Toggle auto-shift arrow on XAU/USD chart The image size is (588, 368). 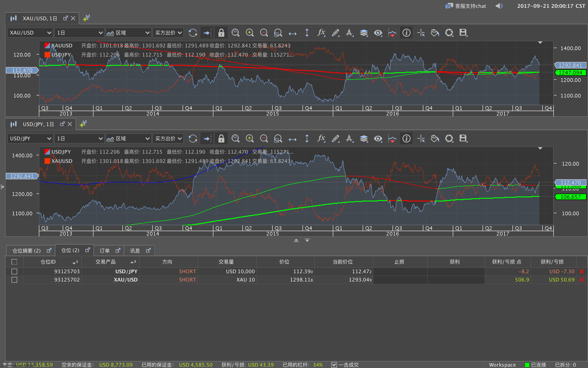coord(207,33)
